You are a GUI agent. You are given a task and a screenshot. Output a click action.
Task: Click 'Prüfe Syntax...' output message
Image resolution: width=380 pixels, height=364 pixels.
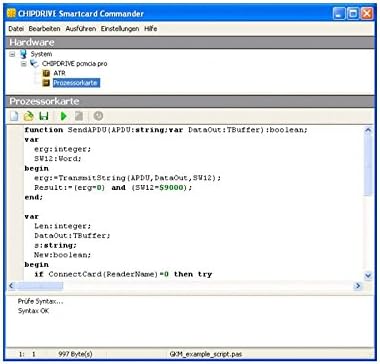(x=40, y=301)
